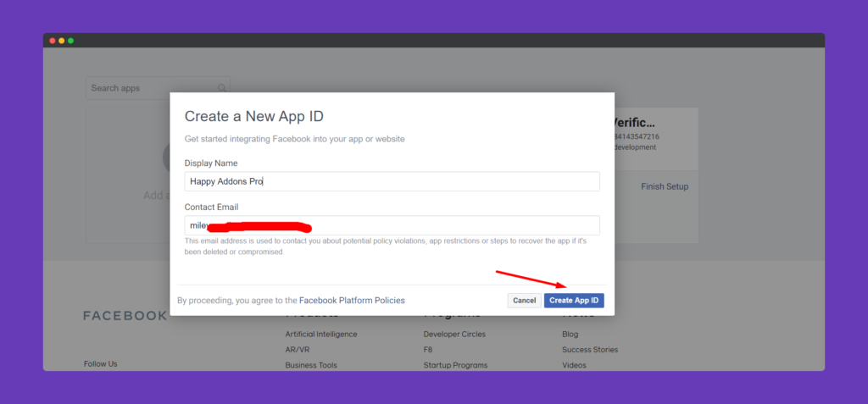Open the Business Tools footer link
Viewport: 868px width, 404px height.
tap(311, 365)
